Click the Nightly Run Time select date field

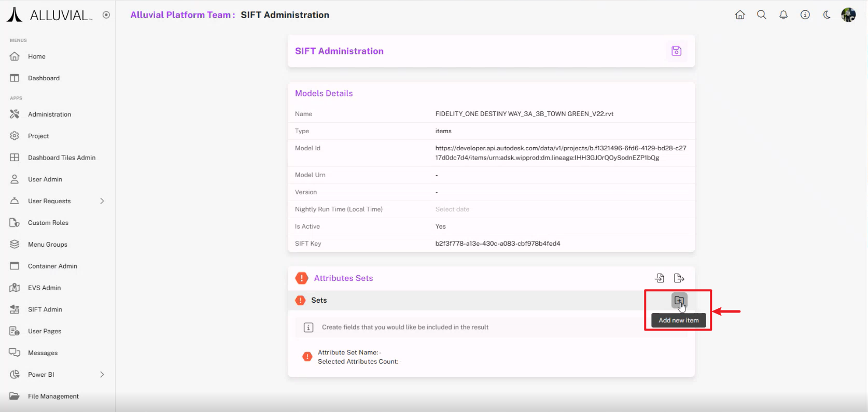click(x=452, y=209)
